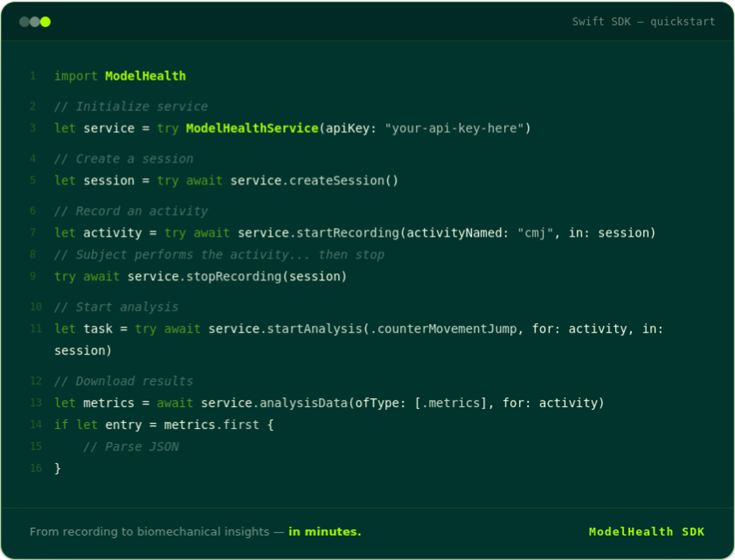Click the createSession() method call

point(343,181)
